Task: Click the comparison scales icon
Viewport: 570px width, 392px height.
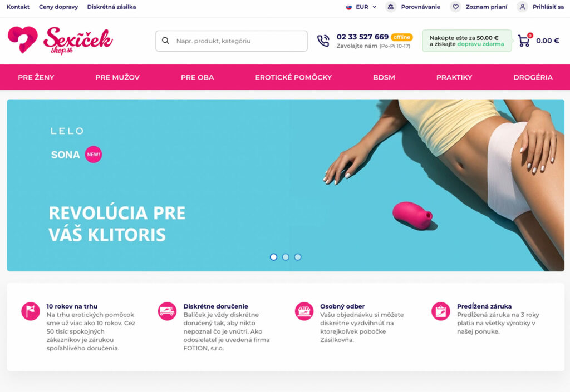Action: [x=391, y=7]
